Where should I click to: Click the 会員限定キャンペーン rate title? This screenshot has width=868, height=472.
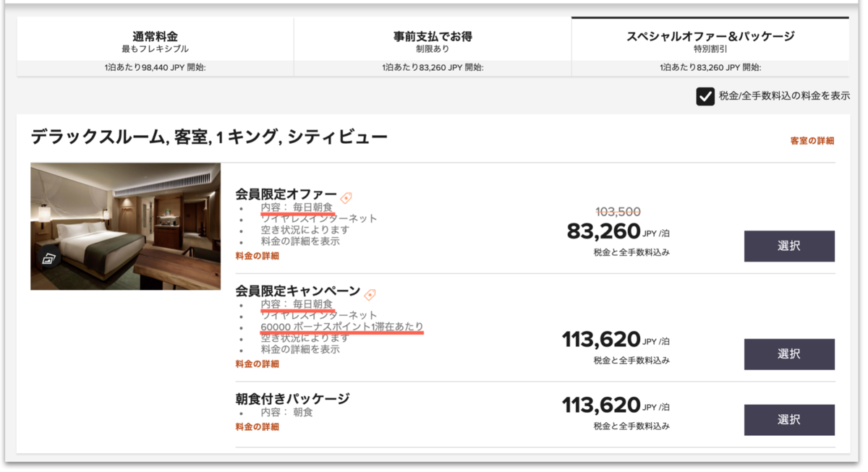coord(297,291)
